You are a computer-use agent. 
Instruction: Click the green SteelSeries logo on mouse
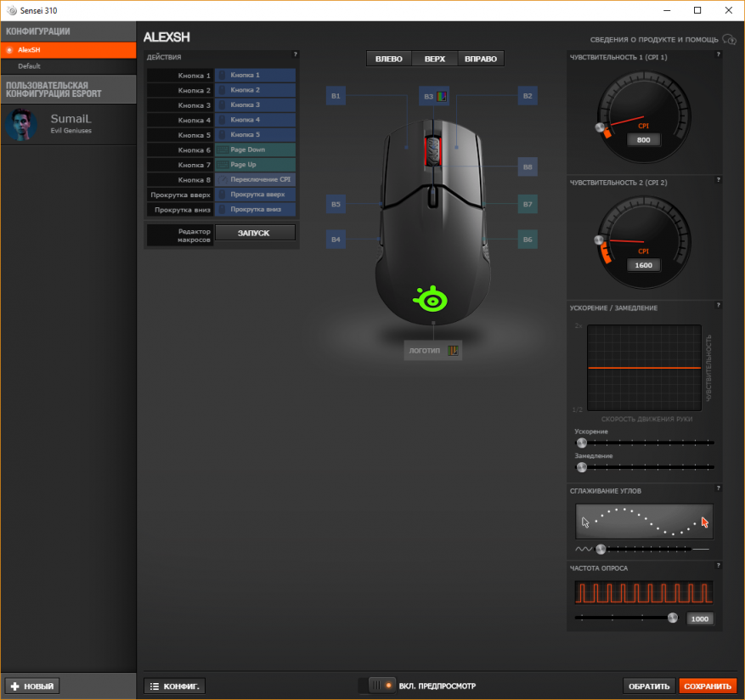(431, 299)
